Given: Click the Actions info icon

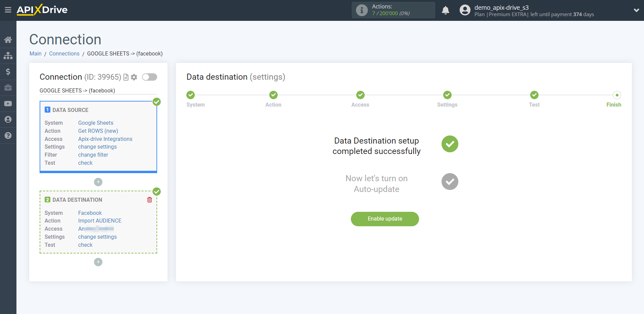Looking at the screenshot, I should click(362, 10).
